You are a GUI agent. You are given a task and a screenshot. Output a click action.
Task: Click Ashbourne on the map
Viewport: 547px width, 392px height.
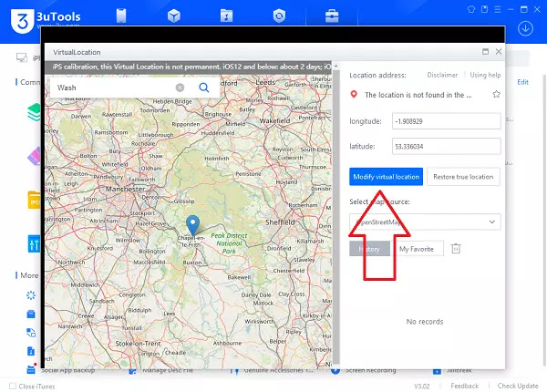[227, 343]
